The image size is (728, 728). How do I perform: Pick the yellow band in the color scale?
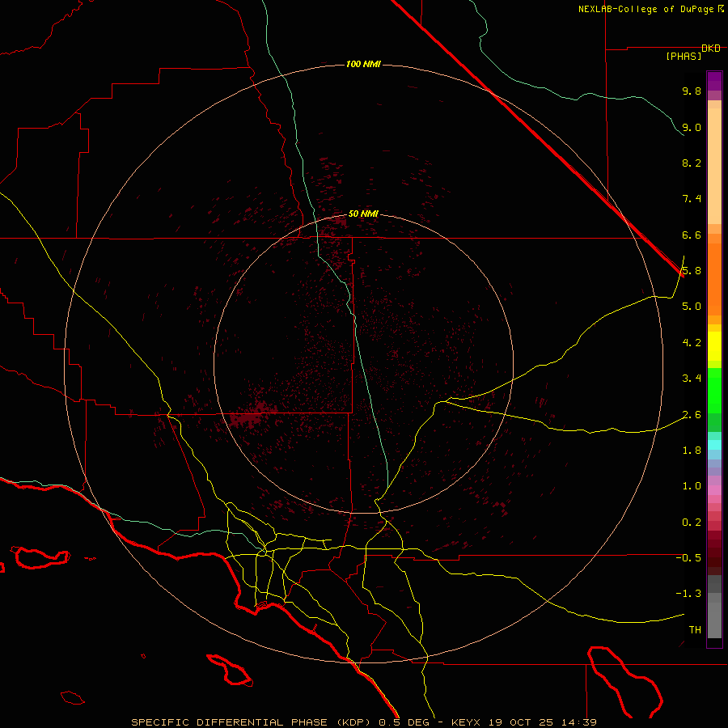click(x=714, y=346)
